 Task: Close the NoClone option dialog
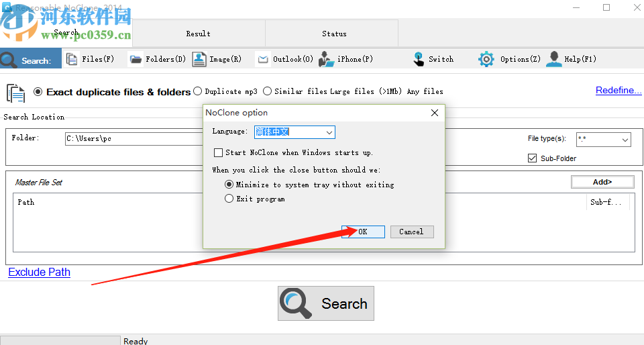click(435, 113)
